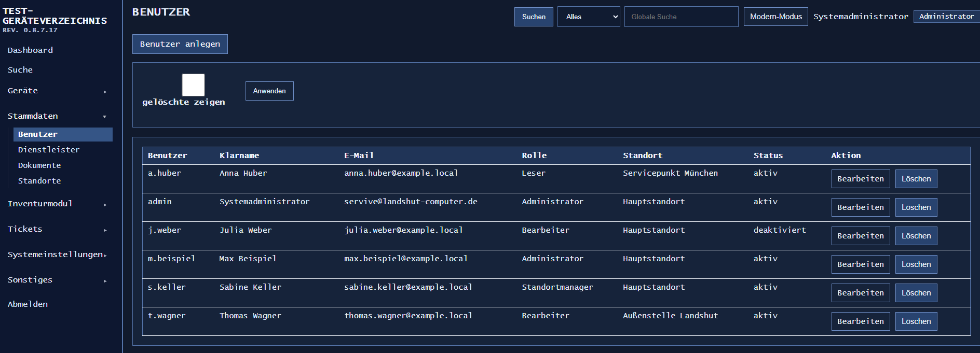Click the Anwenden filter button
The width and height of the screenshot is (980, 353).
(x=269, y=91)
